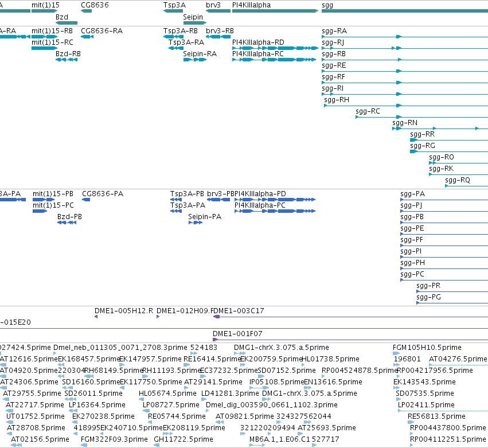488x448 pixels.
Task: Click transcript sgg-RG
Action: click(x=449, y=151)
